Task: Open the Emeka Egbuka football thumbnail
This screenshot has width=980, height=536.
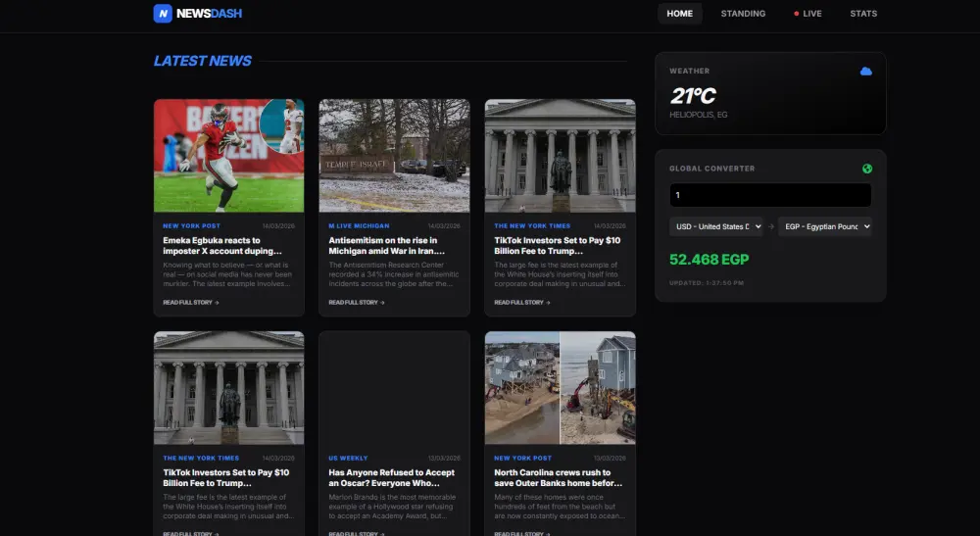Action: pos(228,156)
